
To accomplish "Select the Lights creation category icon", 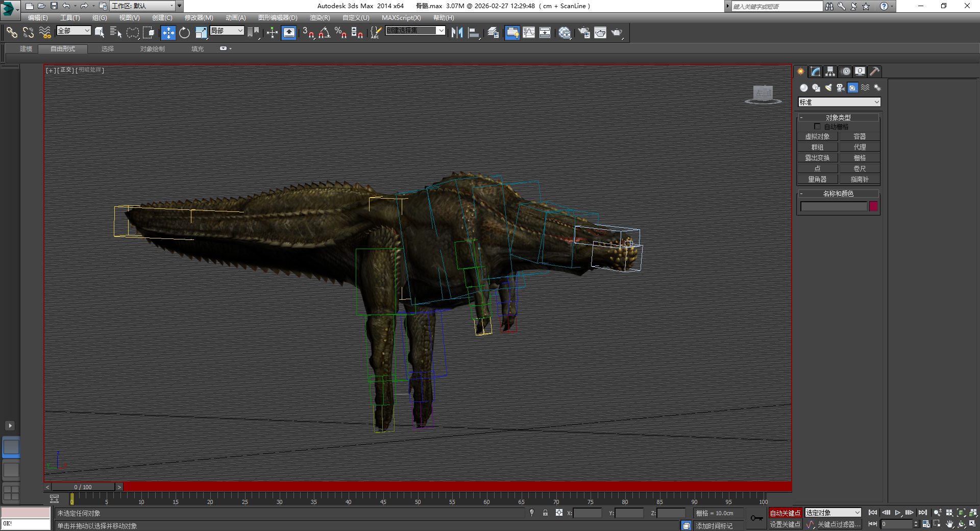I will tap(827, 87).
